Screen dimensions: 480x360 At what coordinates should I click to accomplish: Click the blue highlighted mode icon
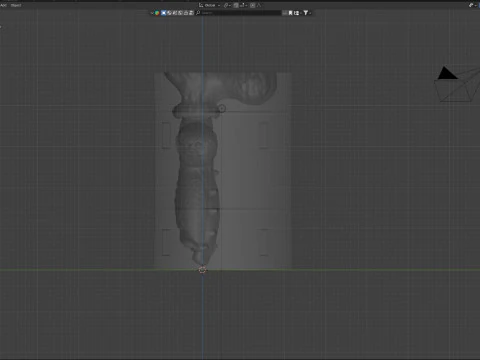click(x=163, y=13)
